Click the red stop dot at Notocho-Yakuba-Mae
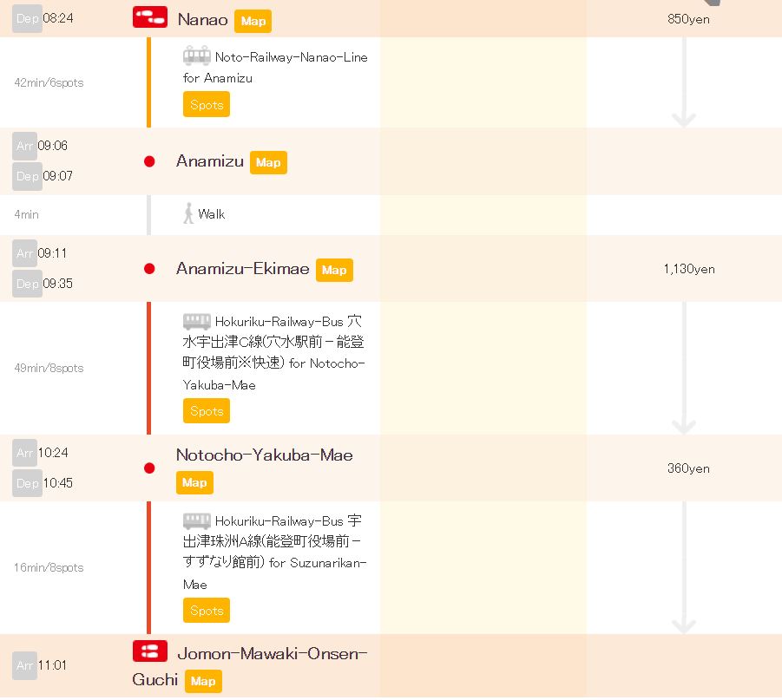The height and width of the screenshot is (700, 782). [149, 468]
